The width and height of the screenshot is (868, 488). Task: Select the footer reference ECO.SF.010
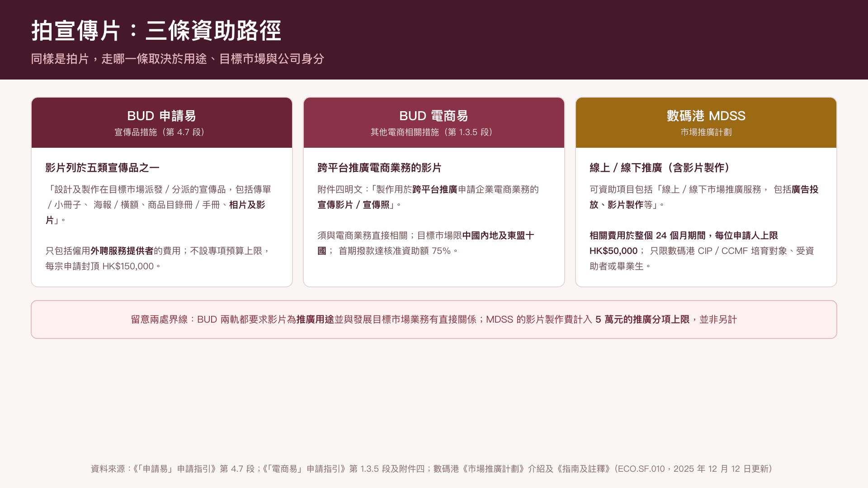pyautogui.click(x=641, y=469)
